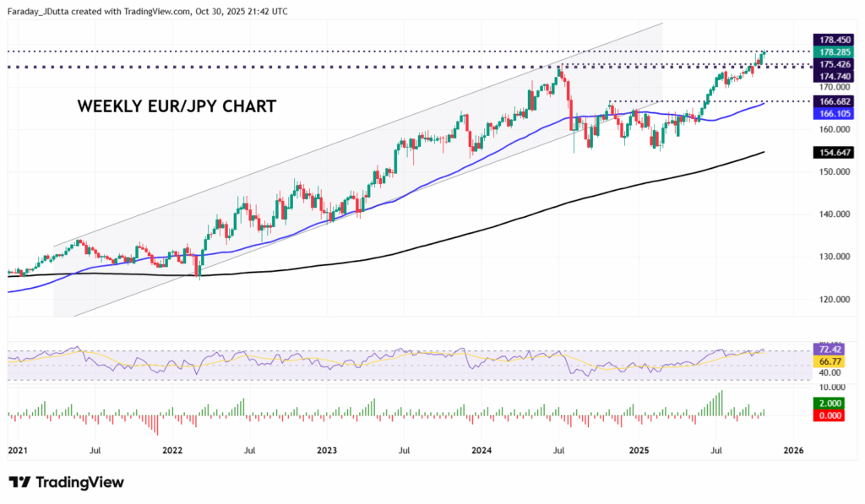The image size is (865, 504).
Task: Click the black 154.647 moving average label
Action: 832,152
